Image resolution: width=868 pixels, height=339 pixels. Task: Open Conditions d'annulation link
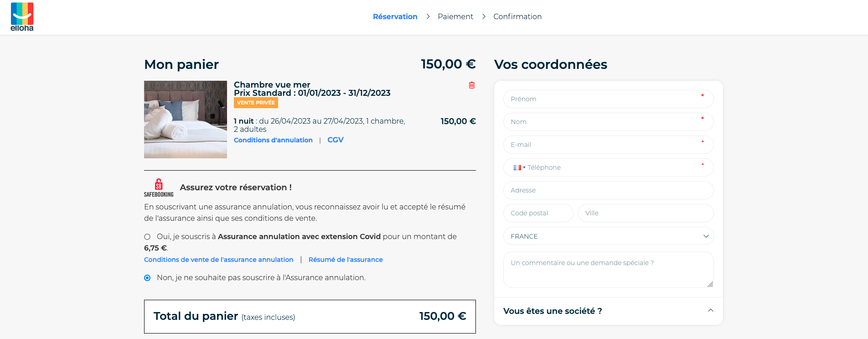[273, 140]
